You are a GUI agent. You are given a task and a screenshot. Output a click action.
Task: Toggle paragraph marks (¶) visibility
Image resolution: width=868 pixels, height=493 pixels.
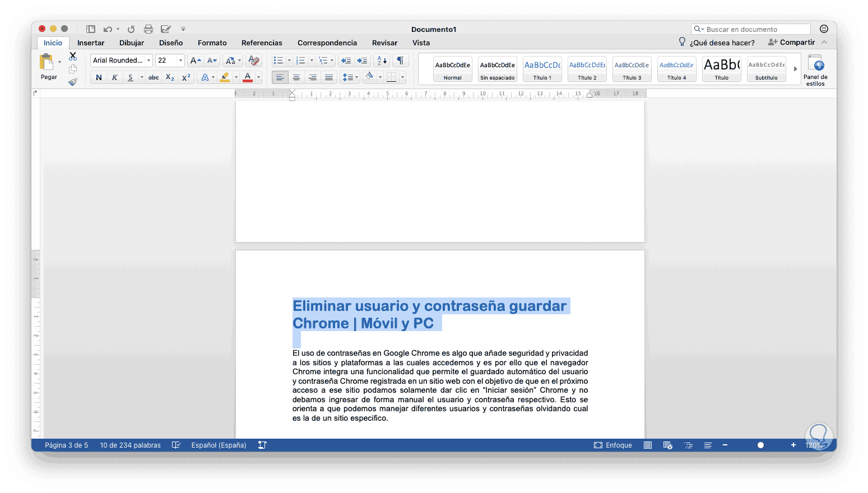point(400,61)
